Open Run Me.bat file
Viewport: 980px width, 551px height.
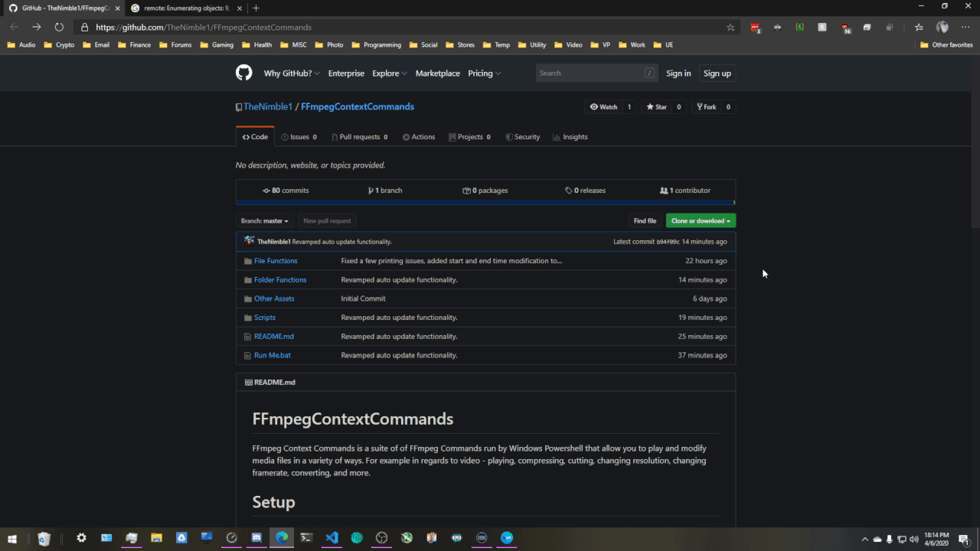(x=273, y=356)
